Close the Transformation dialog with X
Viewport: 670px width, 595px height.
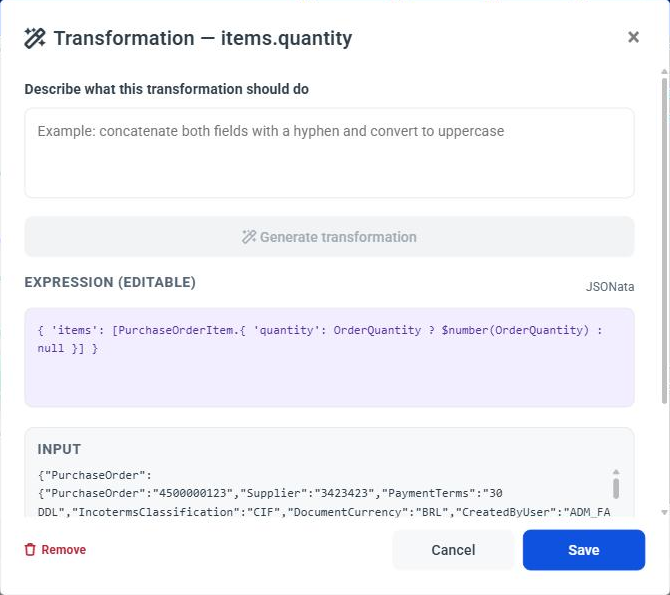(x=633, y=37)
